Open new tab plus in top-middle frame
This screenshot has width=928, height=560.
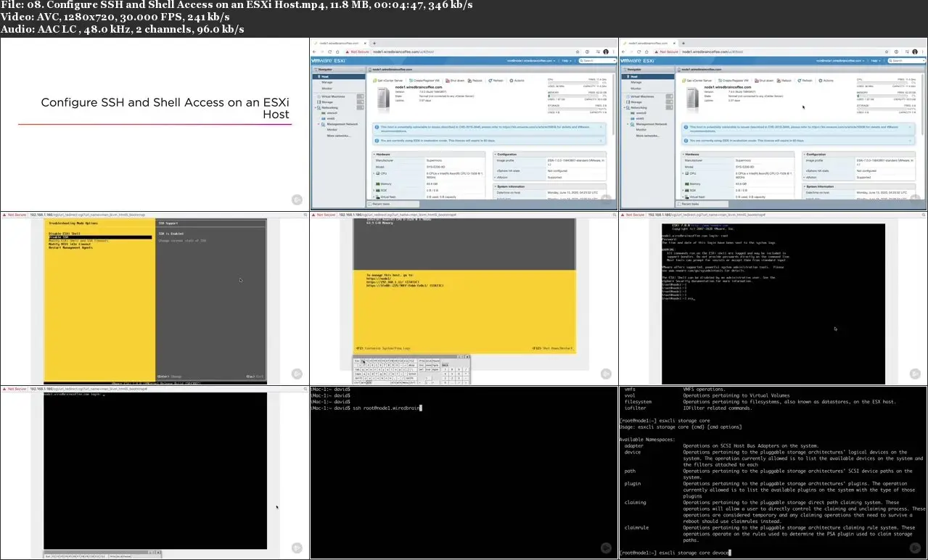tap(374, 43)
